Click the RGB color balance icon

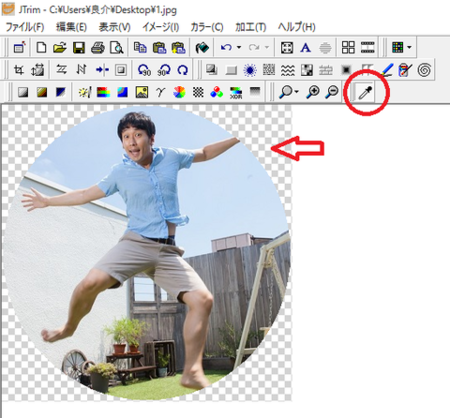(x=217, y=92)
